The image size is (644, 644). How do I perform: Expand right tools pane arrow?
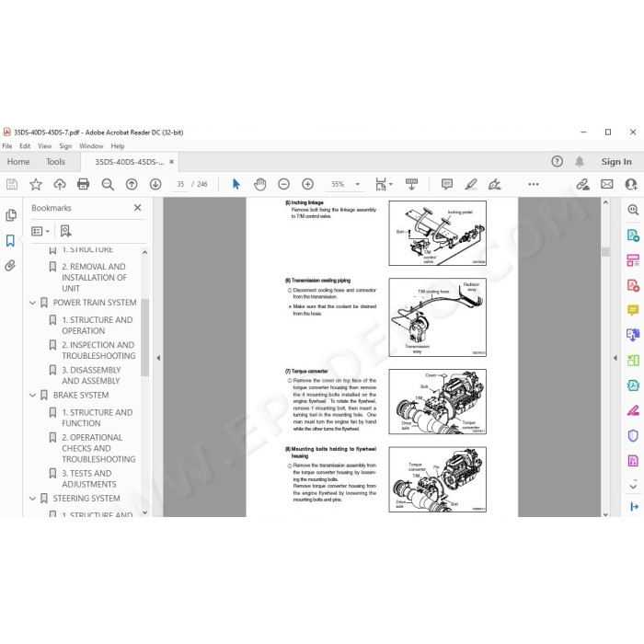(615, 358)
